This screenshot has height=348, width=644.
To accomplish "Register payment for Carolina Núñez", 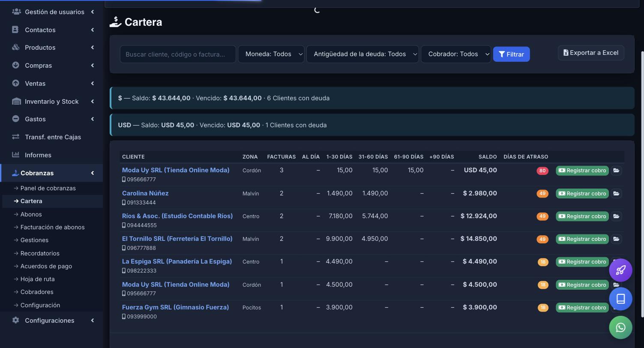I will [582, 193].
